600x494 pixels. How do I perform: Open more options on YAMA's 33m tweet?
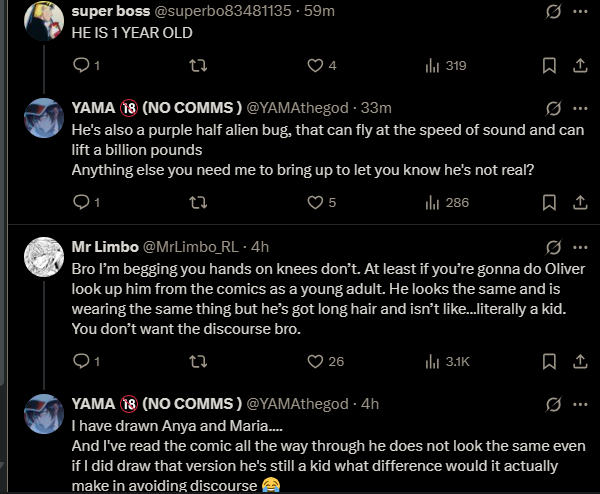coord(580,109)
